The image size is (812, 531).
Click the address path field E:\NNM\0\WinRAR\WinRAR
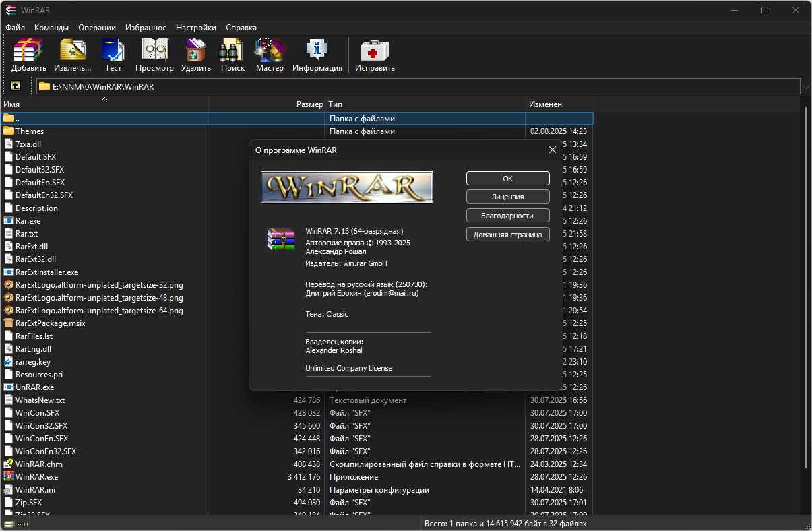[418, 86]
